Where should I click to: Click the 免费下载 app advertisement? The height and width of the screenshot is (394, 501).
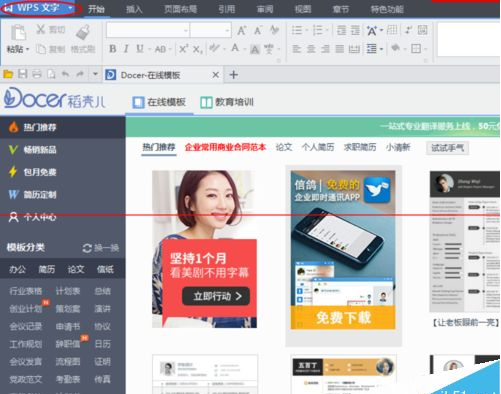coord(343,317)
